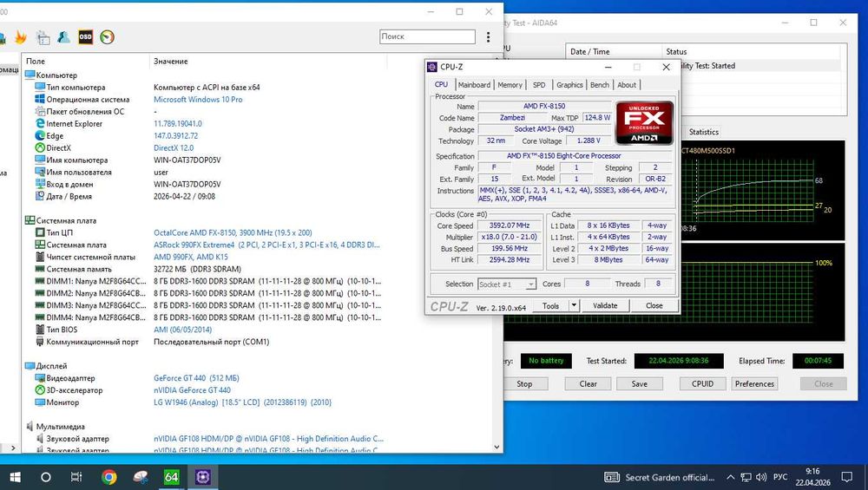Screen dimensions: 868x490
Task: Click the Тип ЦП row icon
Action: tap(40, 232)
